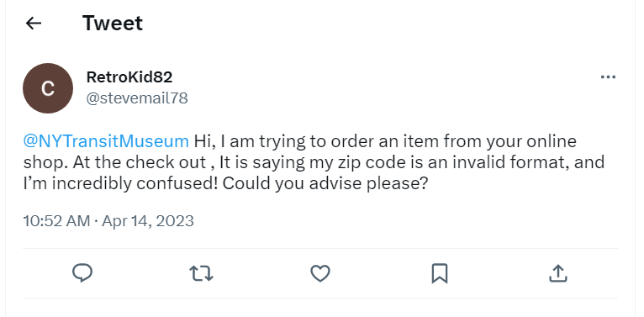This screenshot has width=644, height=317.
Task: Retweet this post with the arrows icon
Action: (201, 273)
